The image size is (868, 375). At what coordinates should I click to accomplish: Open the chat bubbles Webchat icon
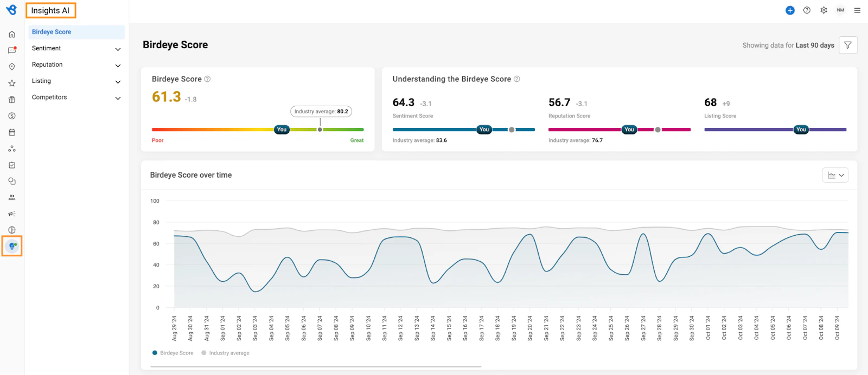(x=12, y=181)
